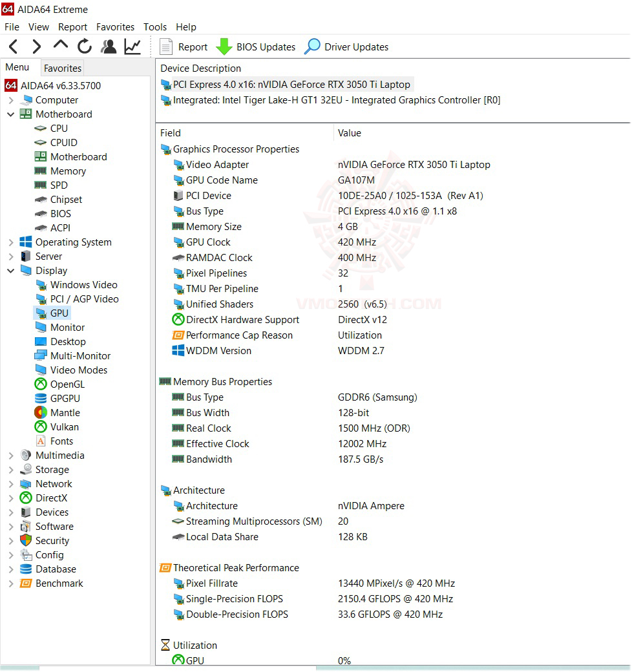The image size is (632, 672).
Task: Select the CPU item icon
Action: click(41, 129)
